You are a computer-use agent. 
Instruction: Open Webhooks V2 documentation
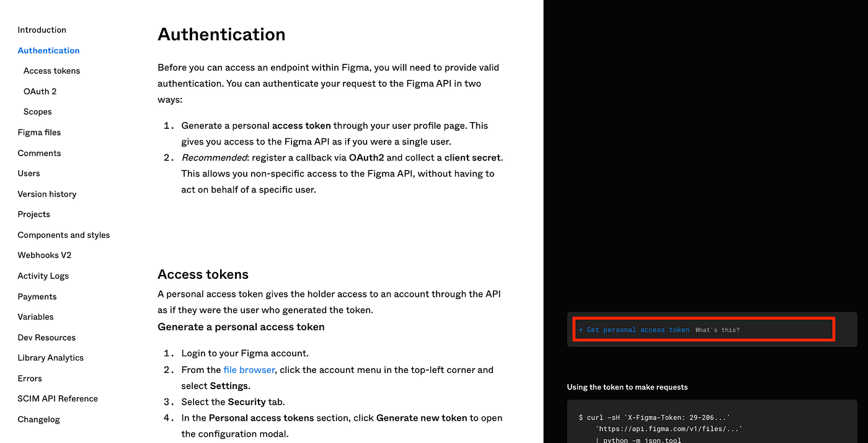click(44, 255)
